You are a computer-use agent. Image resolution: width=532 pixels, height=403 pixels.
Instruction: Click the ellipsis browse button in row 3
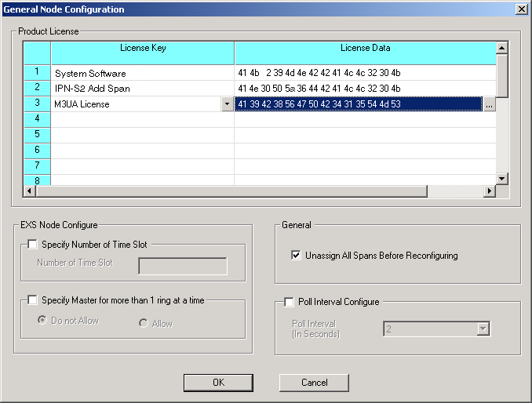click(x=489, y=104)
